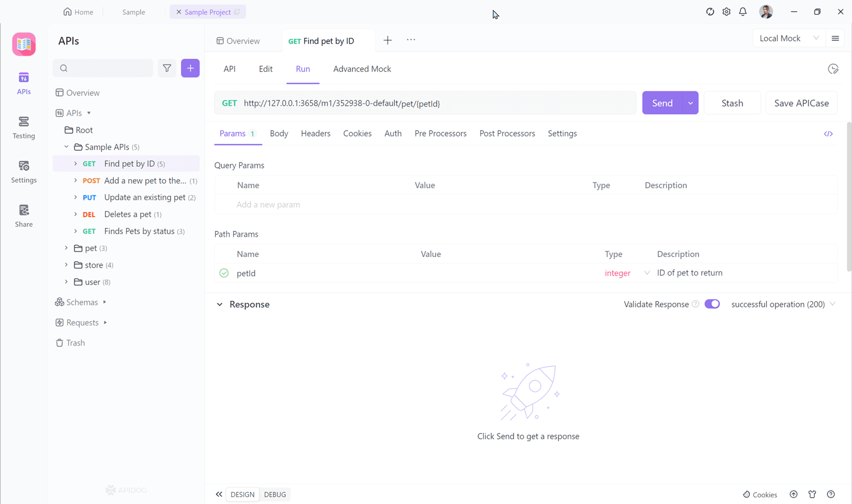Open the Headers tab of the request
852x504 pixels.
[x=316, y=133]
